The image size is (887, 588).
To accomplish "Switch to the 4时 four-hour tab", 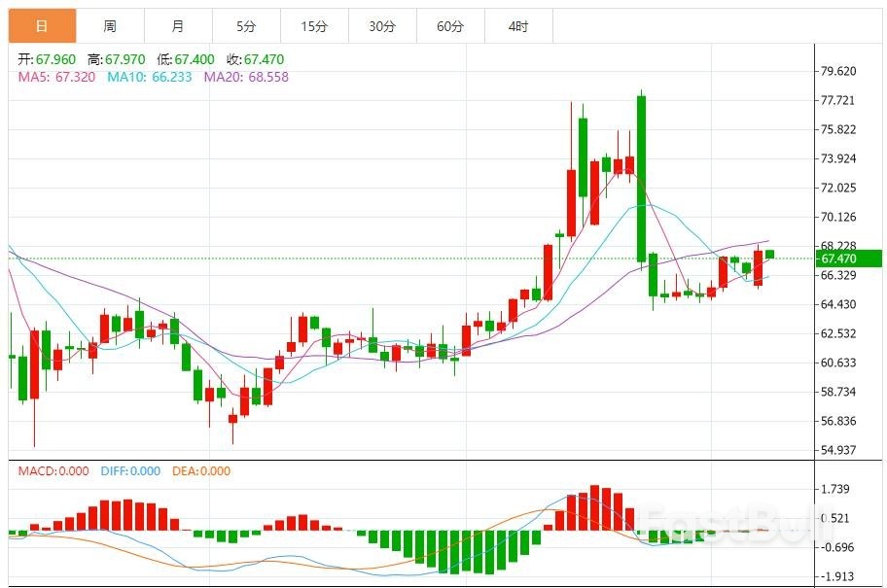I will [518, 26].
